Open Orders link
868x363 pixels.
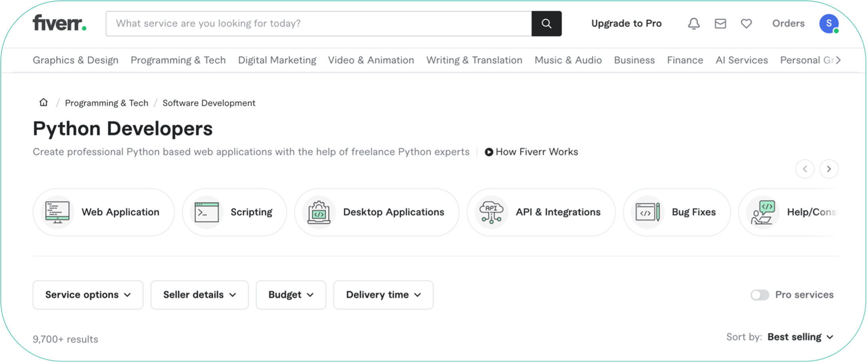[x=788, y=24]
